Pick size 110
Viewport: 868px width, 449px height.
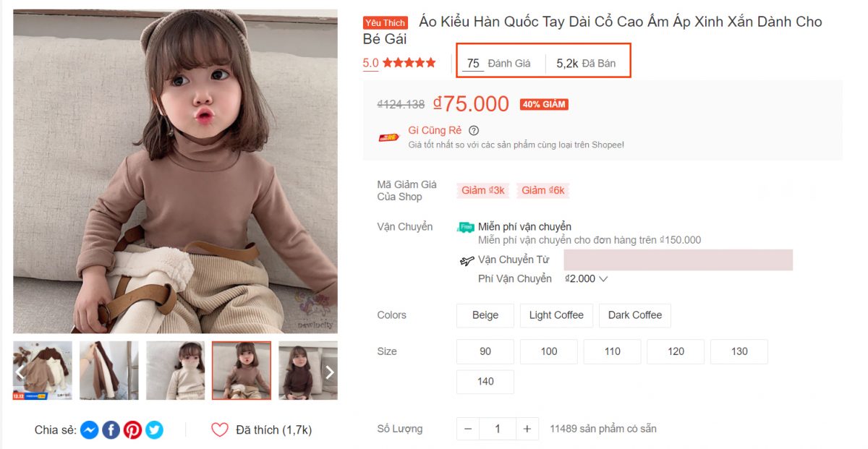(612, 351)
